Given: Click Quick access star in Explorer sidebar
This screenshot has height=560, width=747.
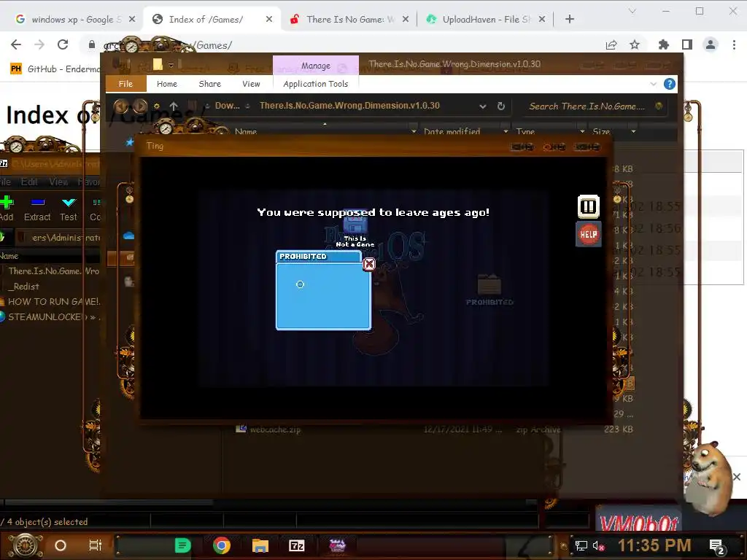Looking at the screenshot, I should tap(129, 142).
